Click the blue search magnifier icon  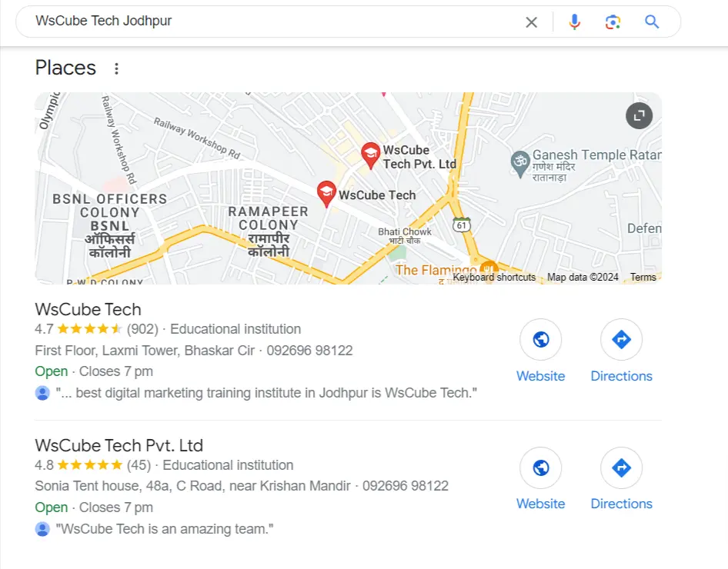click(652, 22)
